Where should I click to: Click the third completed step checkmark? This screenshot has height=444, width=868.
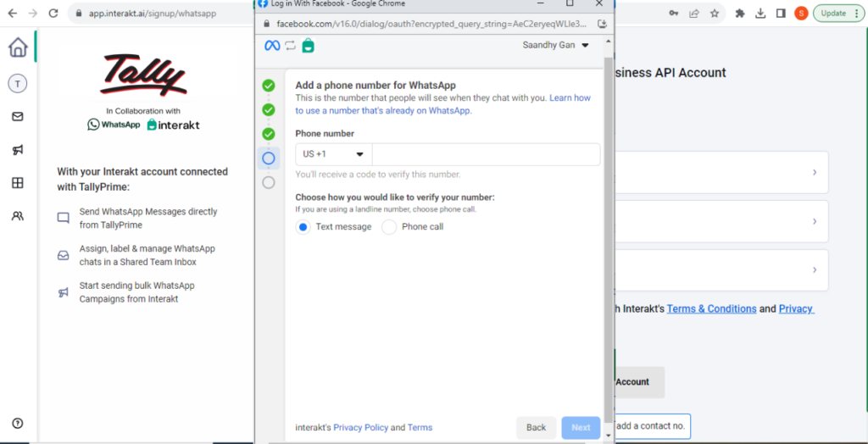pos(269,134)
